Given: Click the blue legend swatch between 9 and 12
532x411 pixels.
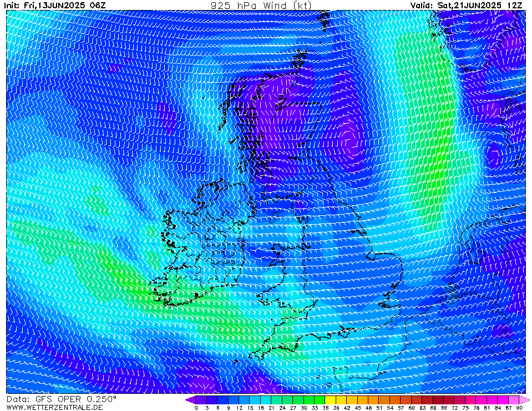Looking at the screenshot, I should [234, 400].
